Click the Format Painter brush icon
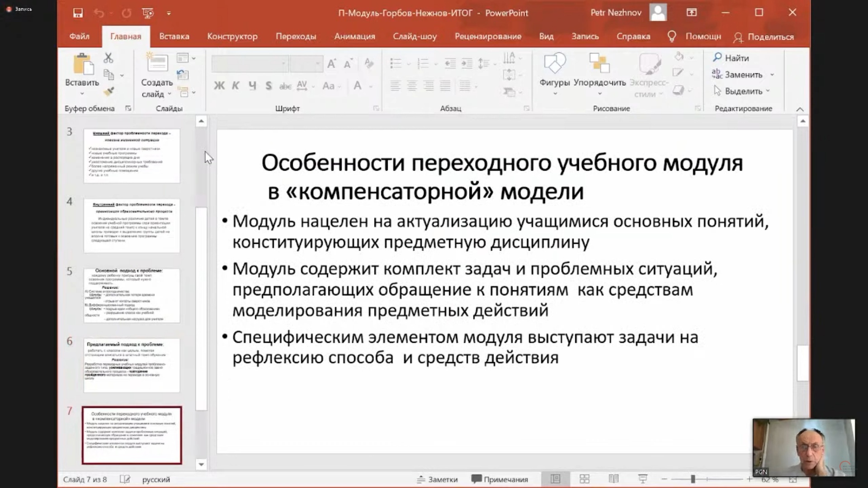The height and width of the screenshot is (488, 868). pyautogui.click(x=108, y=91)
